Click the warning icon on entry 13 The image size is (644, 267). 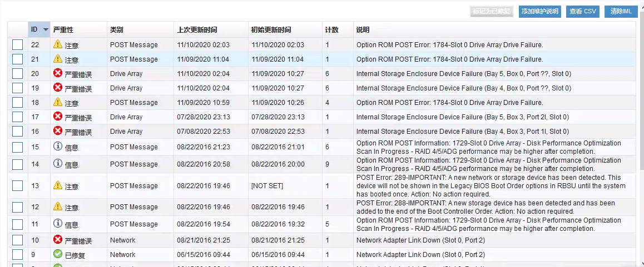click(58, 185)
